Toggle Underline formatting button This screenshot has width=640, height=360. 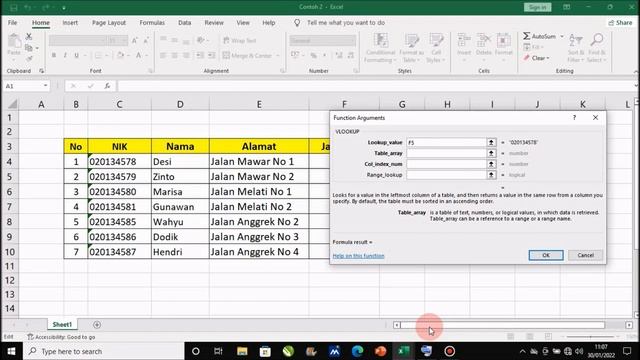(x=76, y=55)
